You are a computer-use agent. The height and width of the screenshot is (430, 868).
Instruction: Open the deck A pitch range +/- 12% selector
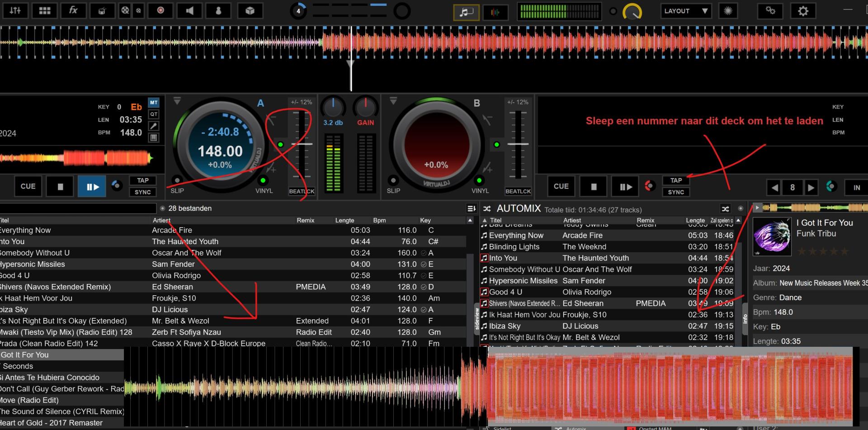click(301, 102)
